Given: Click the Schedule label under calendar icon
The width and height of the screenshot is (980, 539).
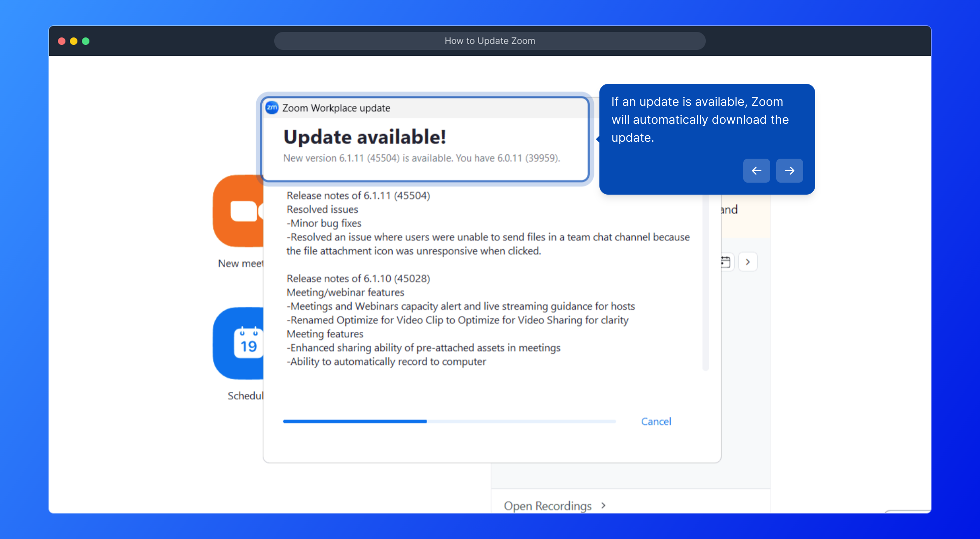Looking at the screenshot, I should point(245,396).
